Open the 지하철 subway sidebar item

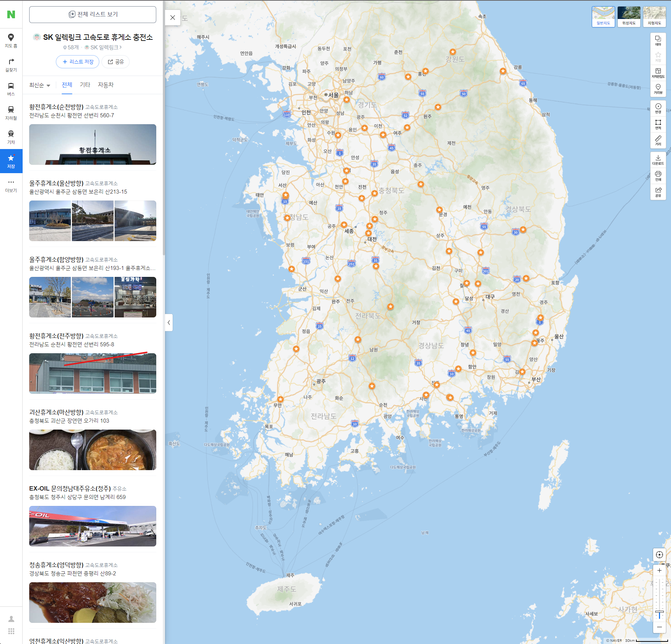pos(11,113)
